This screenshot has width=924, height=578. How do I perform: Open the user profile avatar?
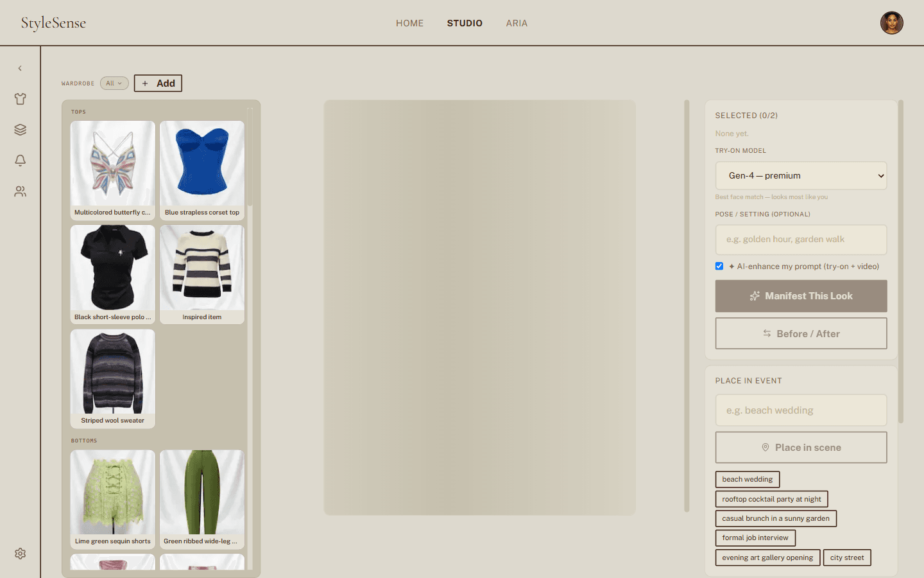point(891,23)
